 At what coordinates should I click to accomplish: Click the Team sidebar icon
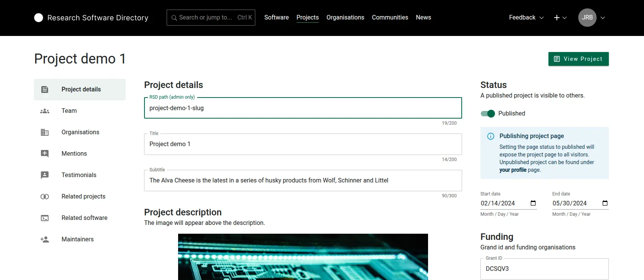(45, 111)
